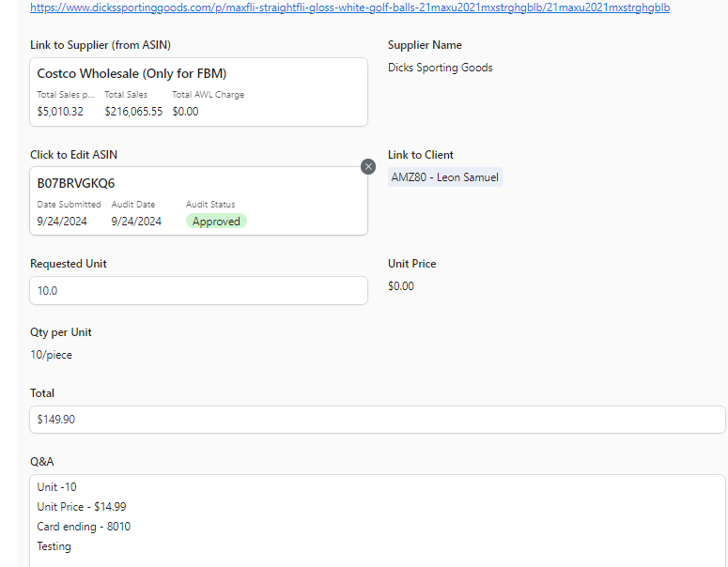Image resolution: width=728 pixels, height=567 pixels.
Task: Select the 'Unit Price - $14.99' line
Action: pyautogui.click(x=82, y=507)
